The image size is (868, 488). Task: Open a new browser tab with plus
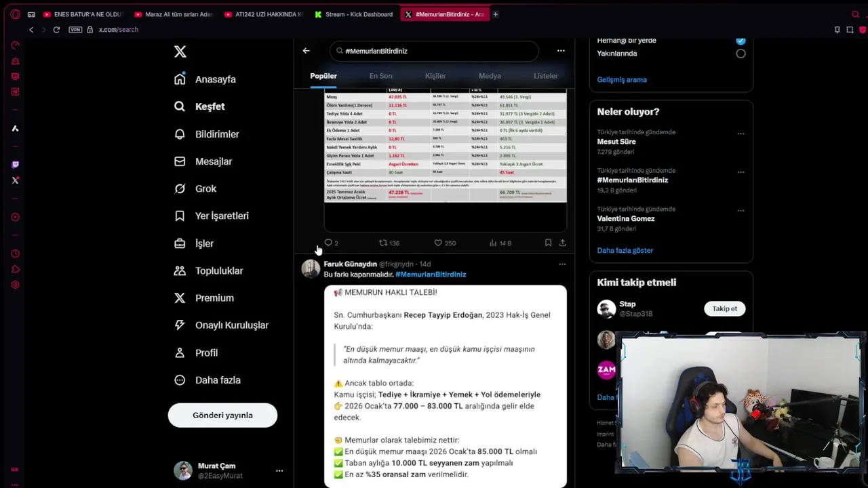(495, 14)
